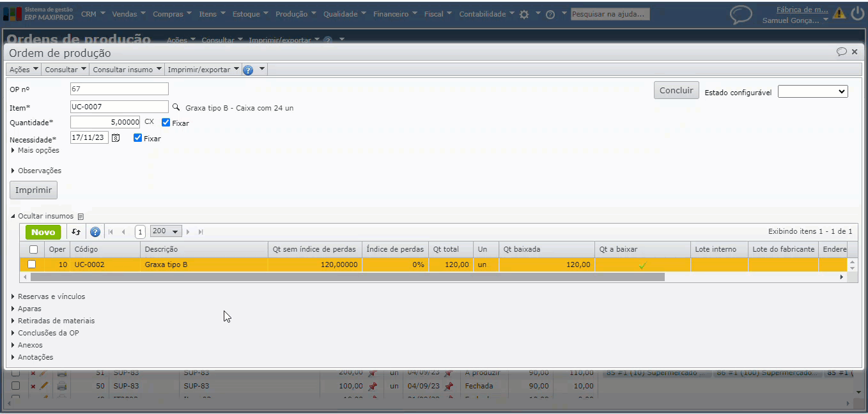Click the Necessidade date field
Viewport: 868px width, 414px height.
click(x=89, y=137)
